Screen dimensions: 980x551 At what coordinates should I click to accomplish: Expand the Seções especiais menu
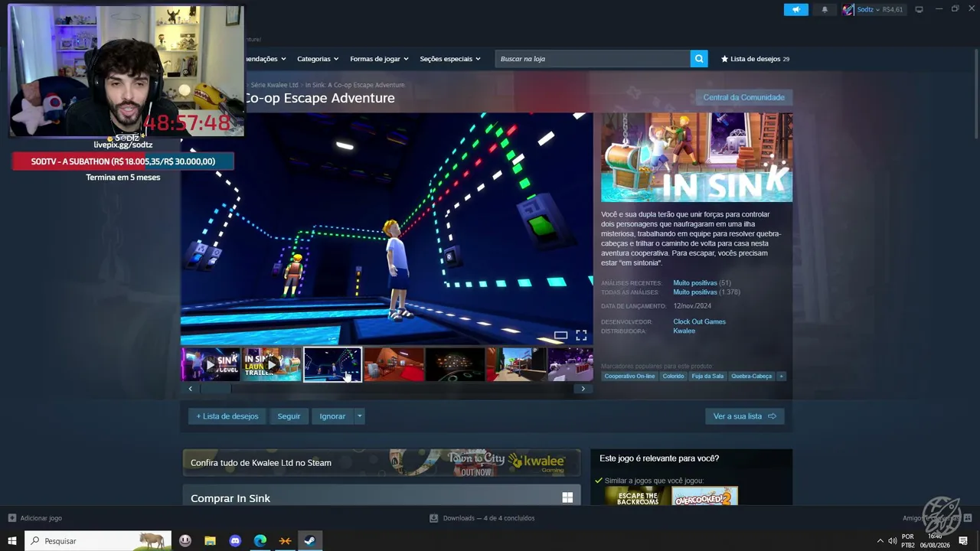click(450, 59)
